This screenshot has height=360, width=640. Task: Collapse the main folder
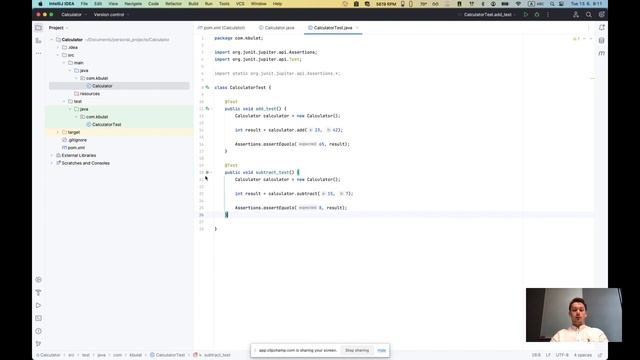point(64,63)
